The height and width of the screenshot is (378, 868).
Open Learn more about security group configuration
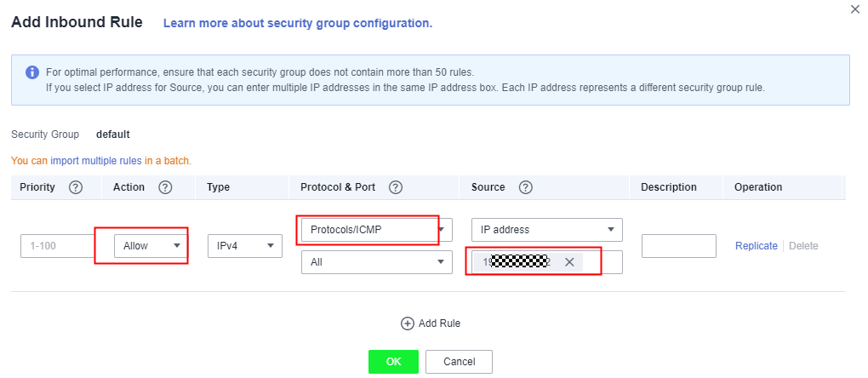298,23
